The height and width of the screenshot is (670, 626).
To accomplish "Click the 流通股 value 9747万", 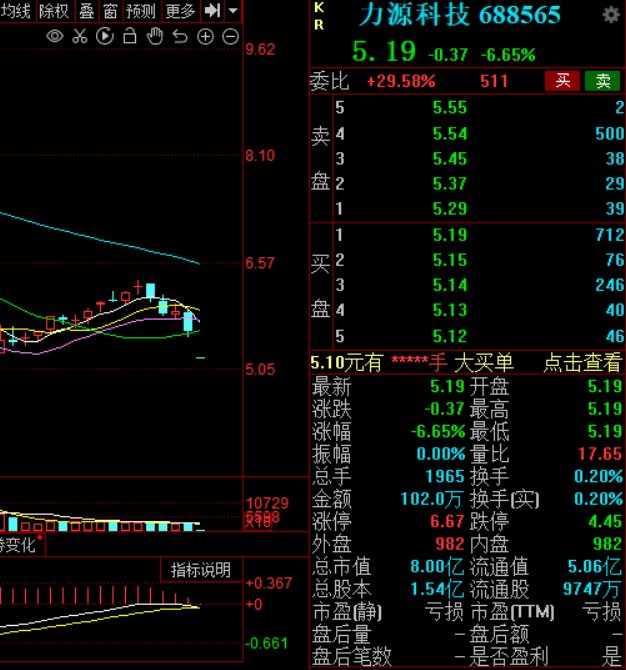I will tap(592, 589).
